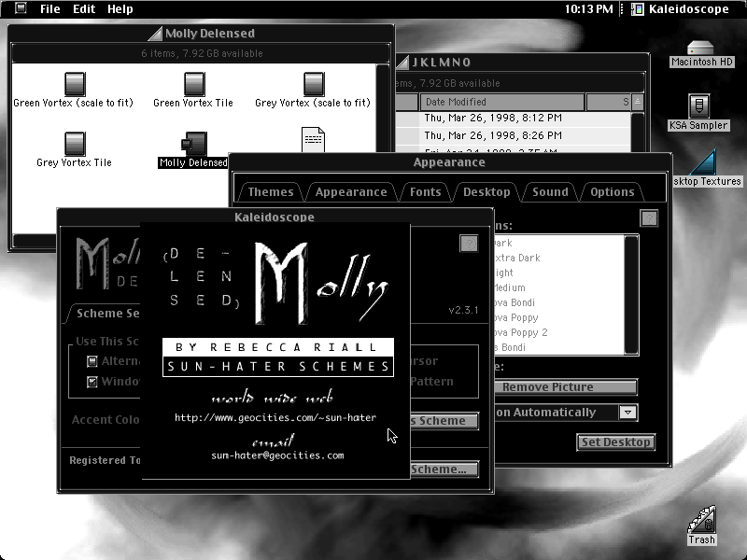The height and width of the screenshot is (560, 747).
Task: Select Green Vortex (scale to fit) file icon
Action: [75, 84]
